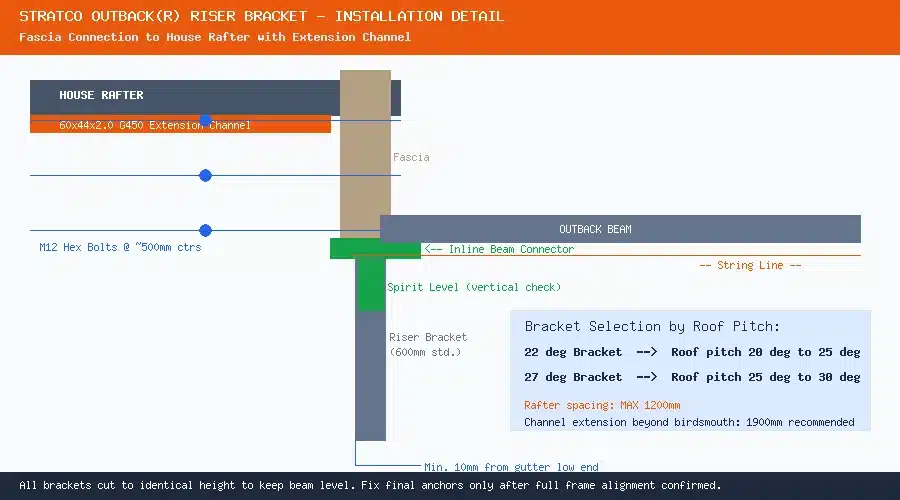Click the 'Bracket Selection by Roof Pitch:' heading
This screenshot has height=500, width=900.
[x=652, y=327]
